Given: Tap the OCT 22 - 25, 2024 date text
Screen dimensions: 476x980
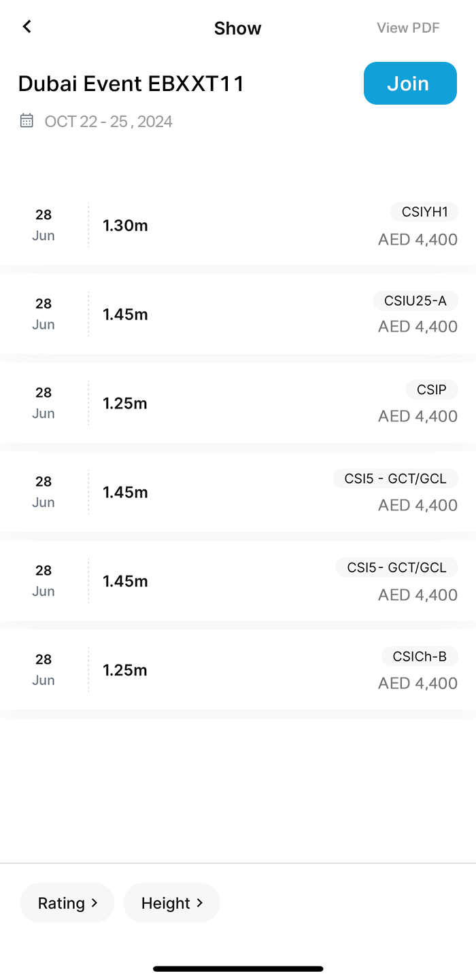Looking at the screenshot, I should (108, 122).
